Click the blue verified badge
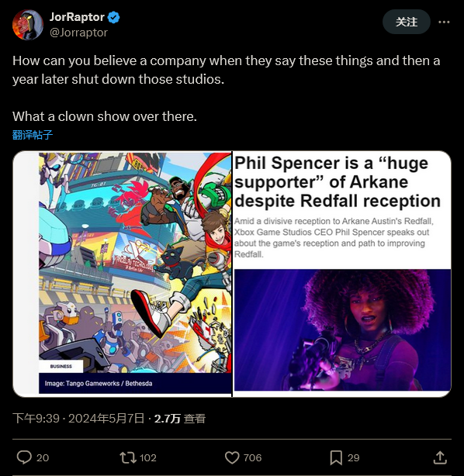Image resolution: width=464 pixels, height=476 pixels. 113,17
